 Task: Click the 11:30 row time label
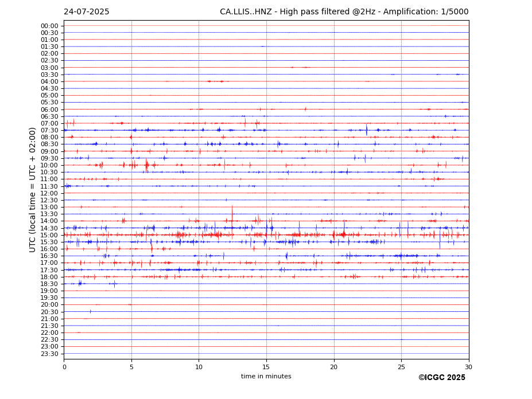(49, 187)
